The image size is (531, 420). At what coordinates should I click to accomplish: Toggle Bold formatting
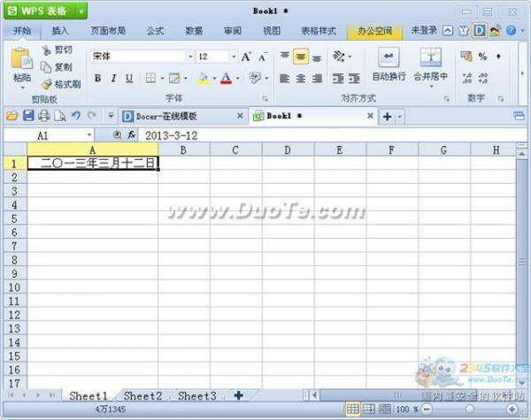pyautogui.click(x=97, y=79)
